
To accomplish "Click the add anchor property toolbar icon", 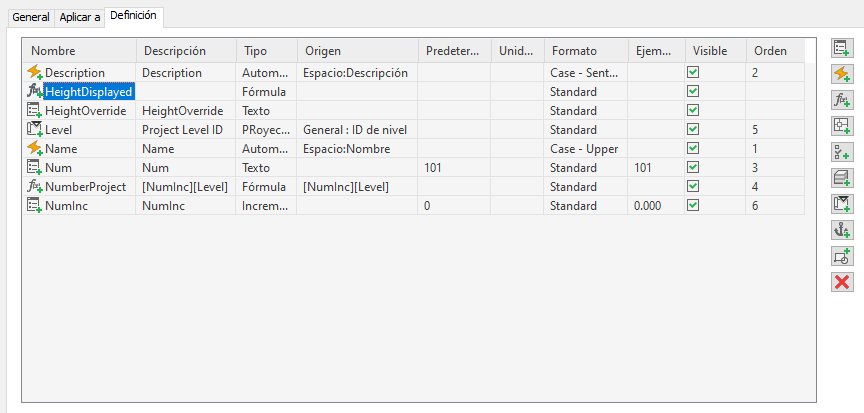I will (x=842, y=230).
